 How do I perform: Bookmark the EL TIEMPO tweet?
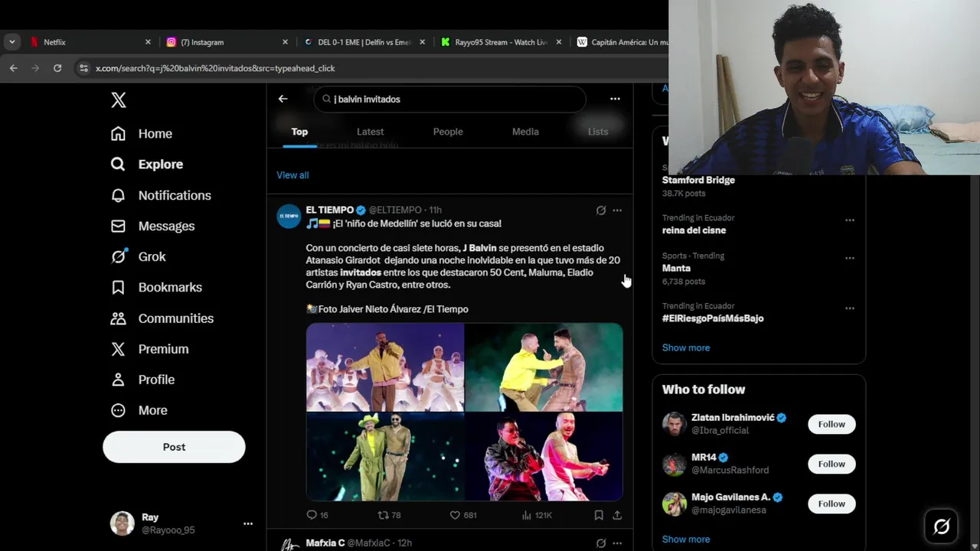[599, 515]
